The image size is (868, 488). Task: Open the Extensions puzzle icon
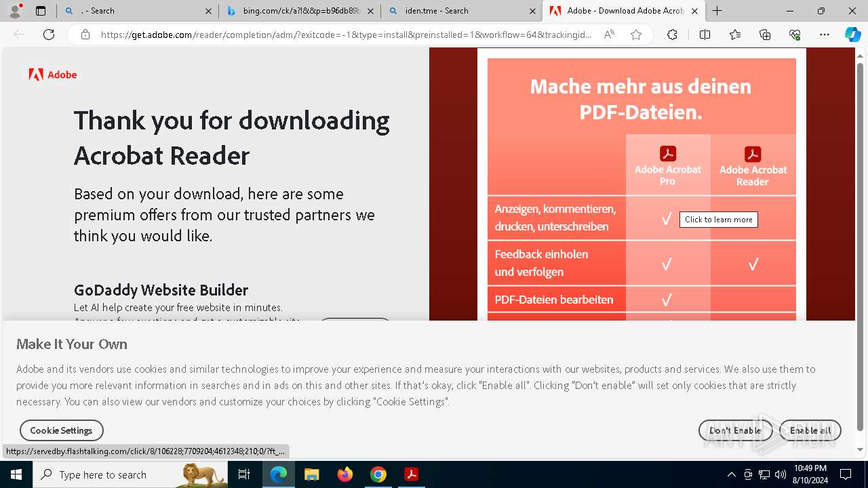(672, 35)
